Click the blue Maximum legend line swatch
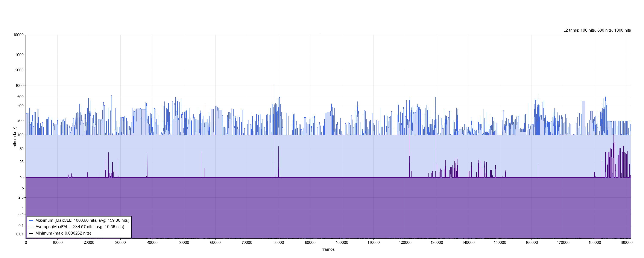Viewport: 644px width, 258px height. (x=31, y=221)
